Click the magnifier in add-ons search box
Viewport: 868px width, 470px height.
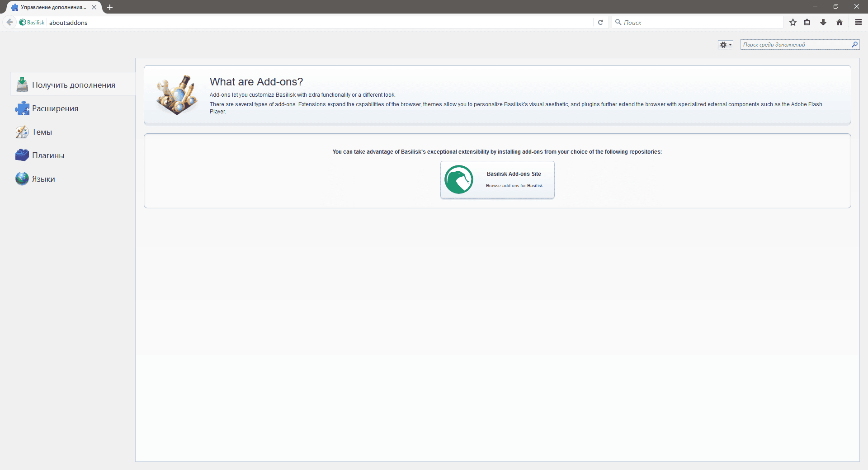(x=854, y=44)
